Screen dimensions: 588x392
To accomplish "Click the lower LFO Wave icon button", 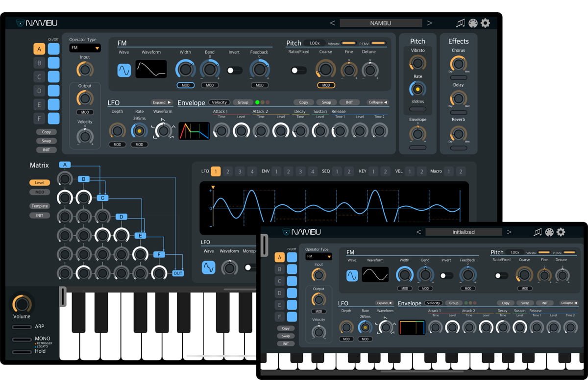I will click(209, 267).
